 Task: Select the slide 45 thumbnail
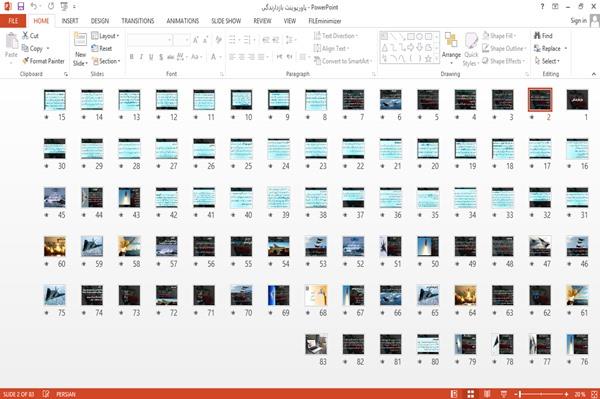point(55,197)
